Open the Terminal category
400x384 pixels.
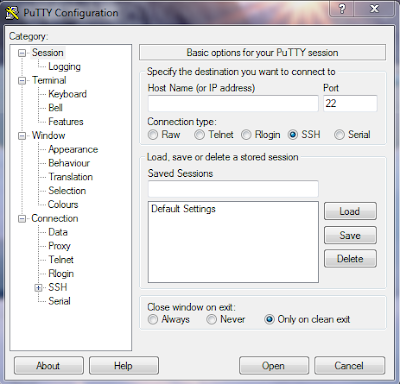49,80
